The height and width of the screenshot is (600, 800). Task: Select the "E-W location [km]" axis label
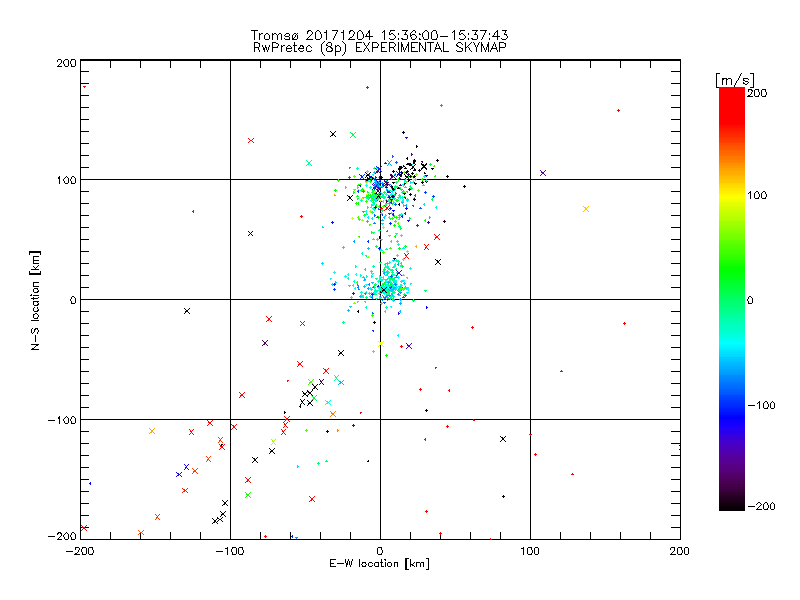tap(379, 563)
